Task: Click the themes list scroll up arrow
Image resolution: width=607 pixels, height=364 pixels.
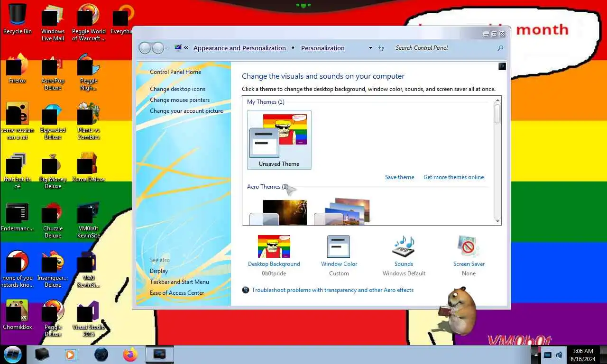Action: pos(497,101)
